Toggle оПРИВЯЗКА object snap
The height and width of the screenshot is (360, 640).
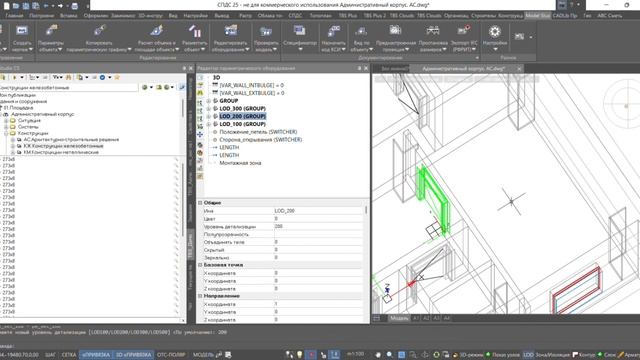pyautogui.click(x=96, y=355)
